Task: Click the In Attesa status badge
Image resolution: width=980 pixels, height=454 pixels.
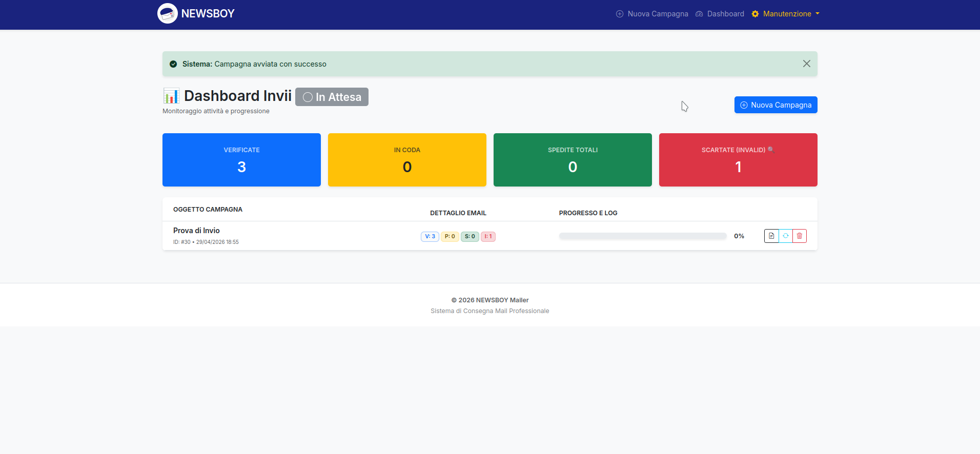Action: click(332, 97)
